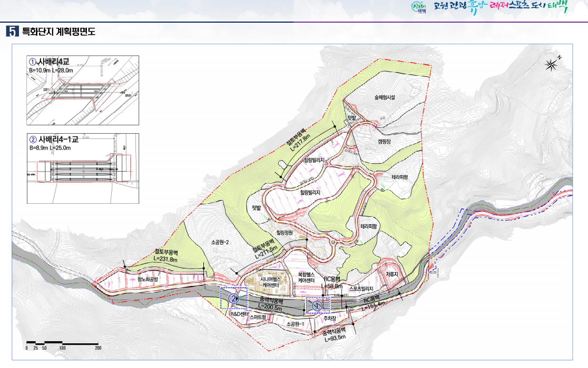Click circled marker 1 on the road
This screenshot has width=588, height=368.
point(317,305)
